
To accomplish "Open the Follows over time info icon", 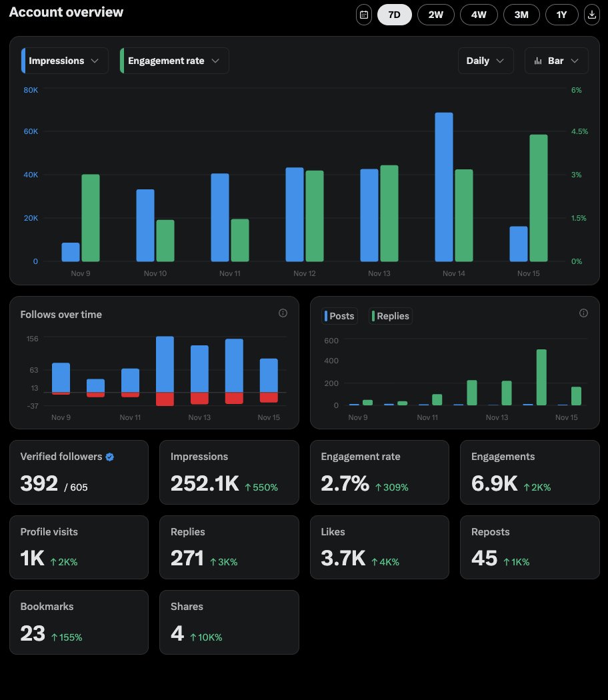I will click(x=283, y=313).
